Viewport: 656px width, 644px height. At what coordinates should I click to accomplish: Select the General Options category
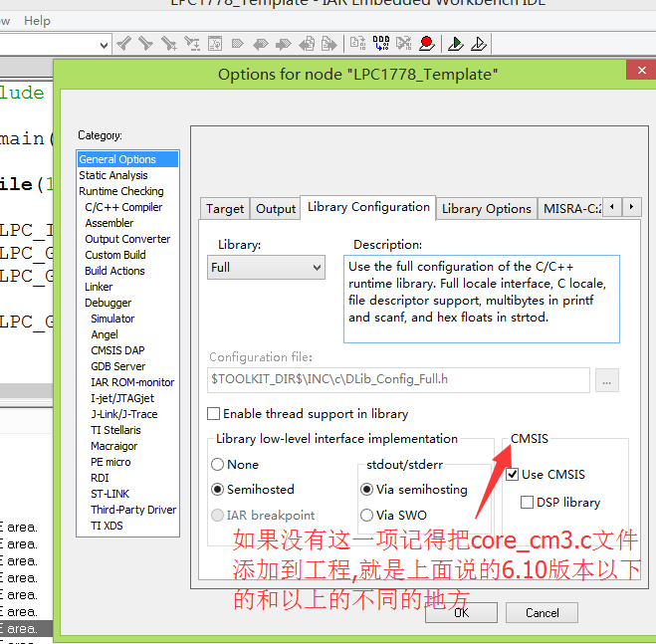pyautogui.click(x=128, y=159)
